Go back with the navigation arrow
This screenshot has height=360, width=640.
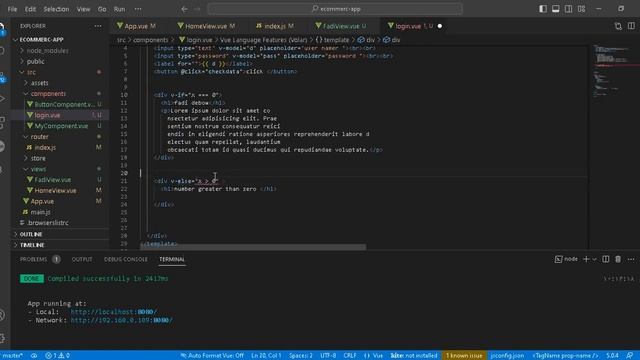coord(184,9)
